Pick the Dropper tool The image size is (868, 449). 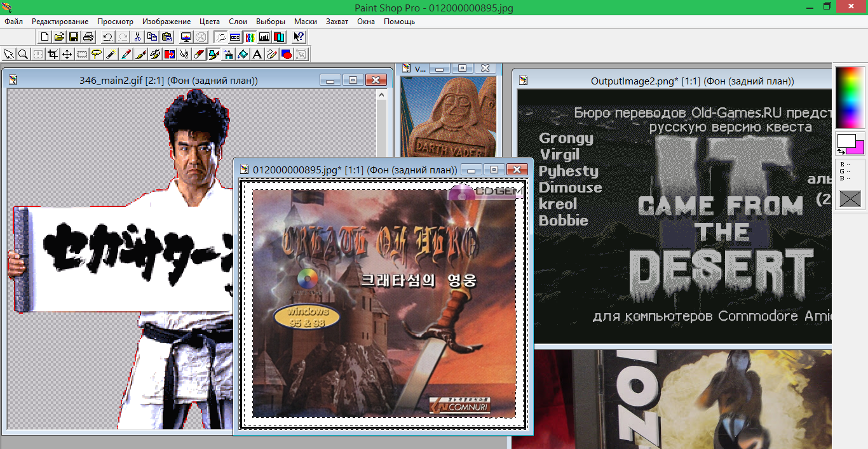(126, 54)
